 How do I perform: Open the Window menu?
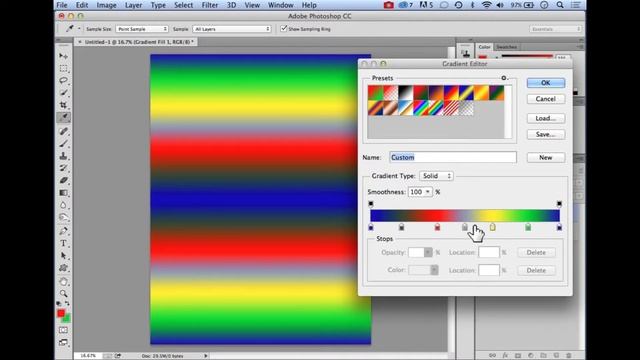tap(280, 5)
